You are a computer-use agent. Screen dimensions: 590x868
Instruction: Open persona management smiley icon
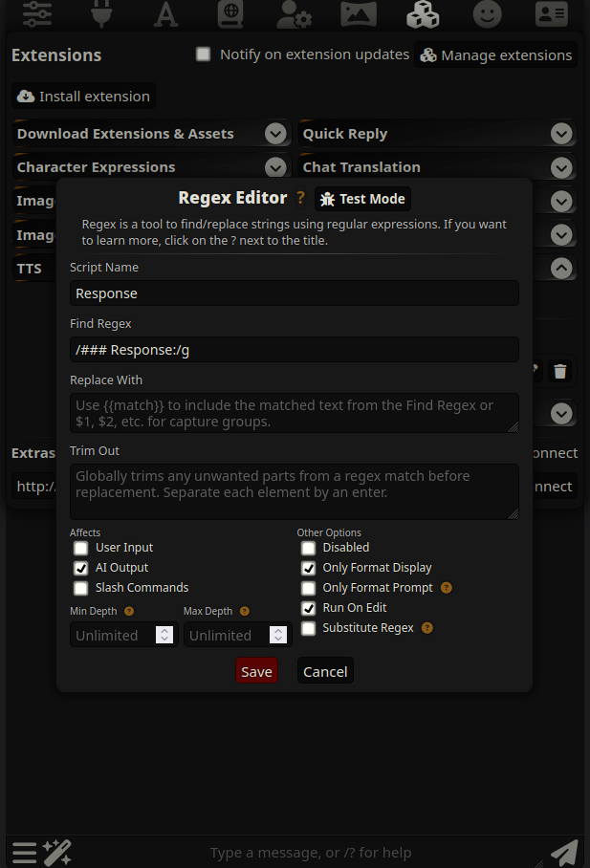click(488, 12)
